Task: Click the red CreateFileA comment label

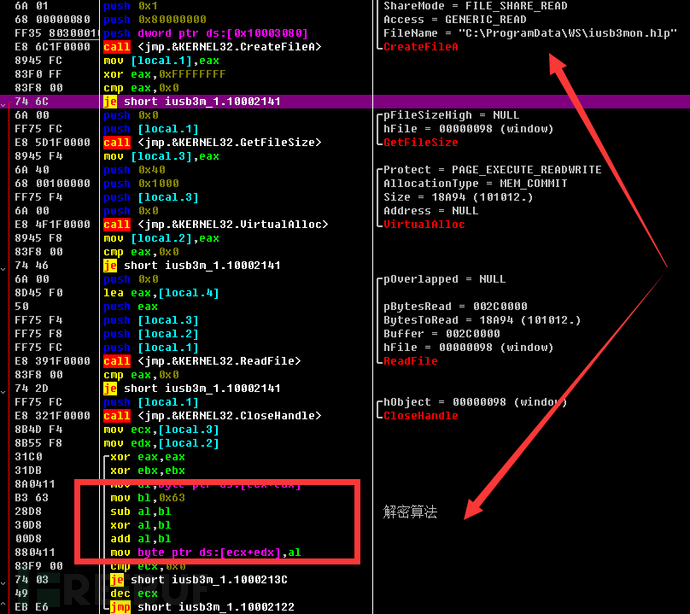Action: tap(421, 47)
